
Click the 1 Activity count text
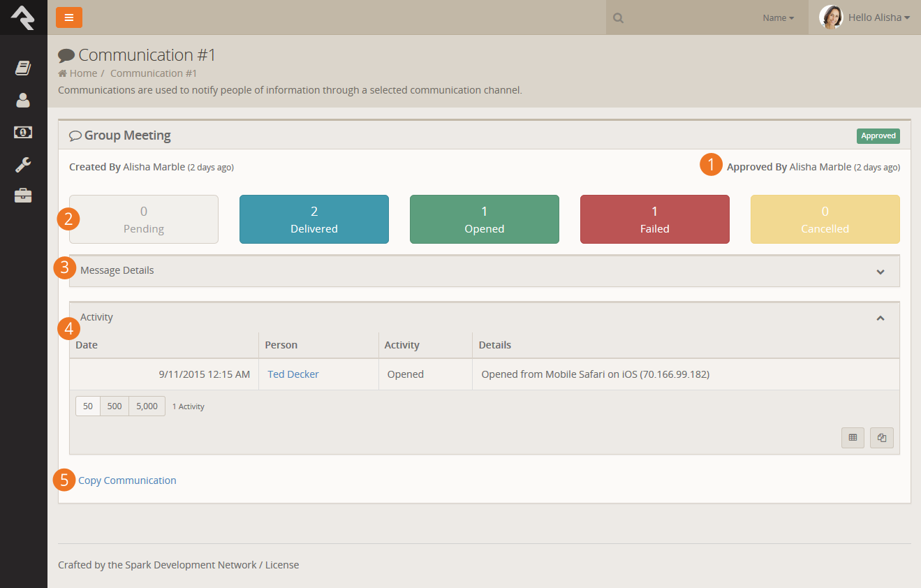(x=189, y=406)
